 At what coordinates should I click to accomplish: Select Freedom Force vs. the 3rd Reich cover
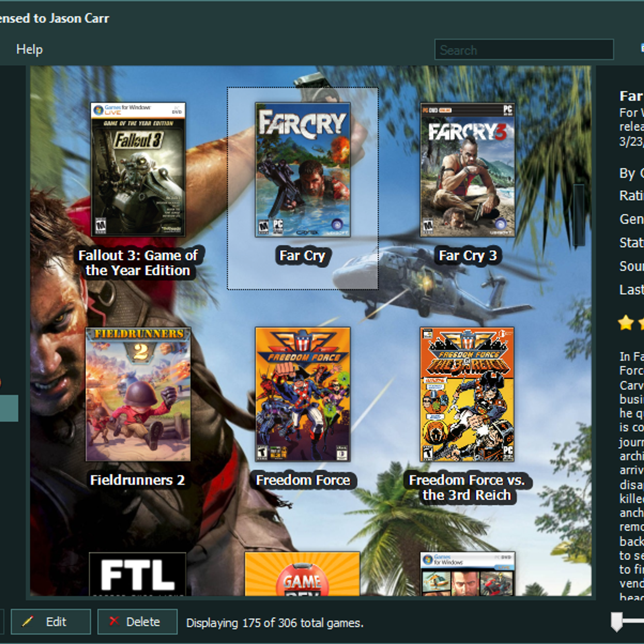point(467,394)
